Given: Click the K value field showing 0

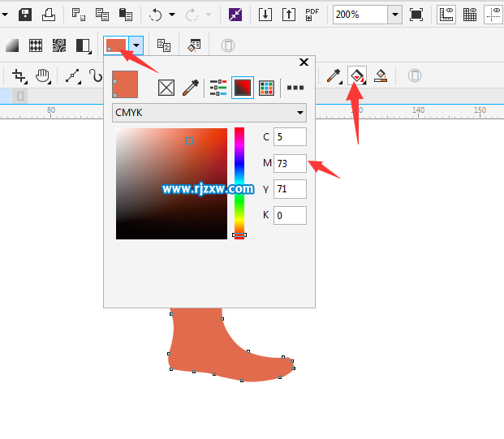Looking at the screenshot, I should [290, 215].
